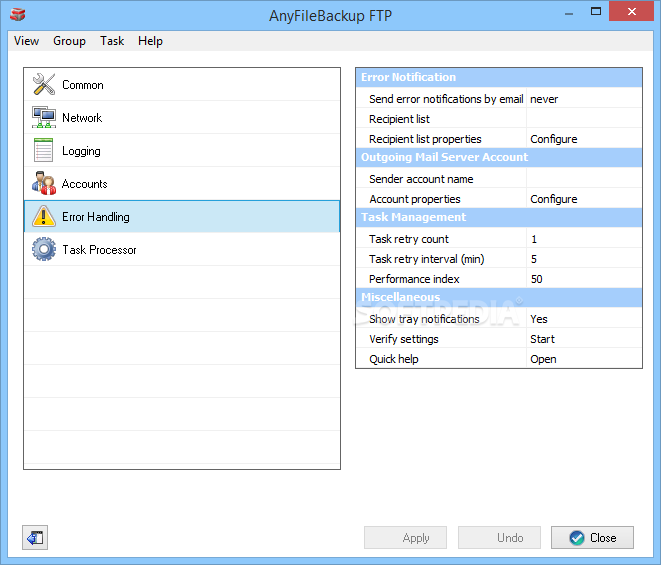Screen dimensions: 661x565
Task: Select the Accounts settings label
Action: (84, 184)
